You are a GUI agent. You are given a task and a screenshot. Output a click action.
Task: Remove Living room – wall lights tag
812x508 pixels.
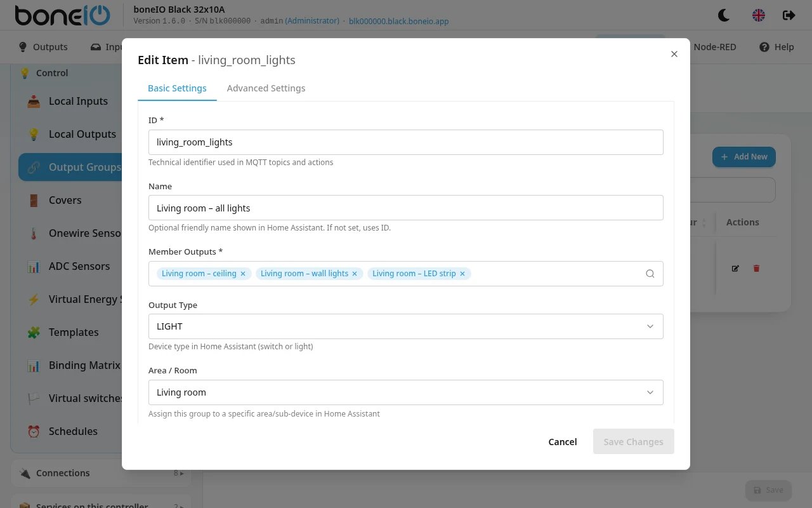(x=355, y=274)
